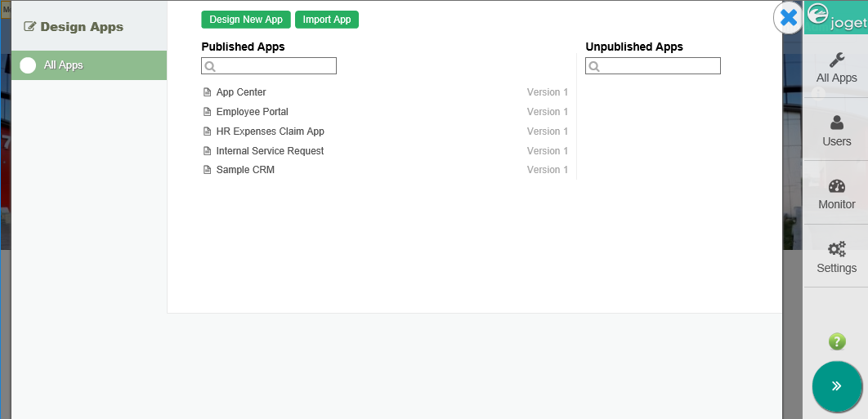The width and height of the screenshot is (868, 419).
Task: Focus the Published Apps search field
Action: coord(275,66)
